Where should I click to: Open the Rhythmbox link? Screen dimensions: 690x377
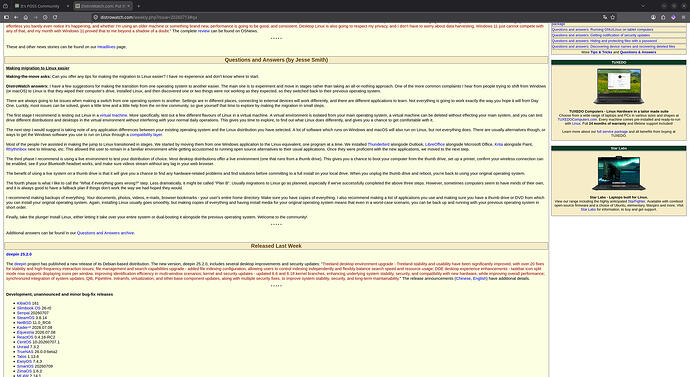16,149
